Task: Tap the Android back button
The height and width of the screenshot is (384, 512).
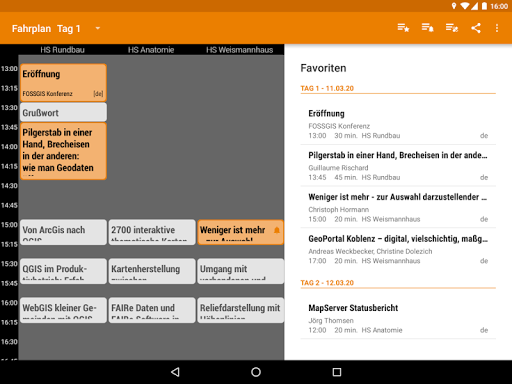Action: point(175,372)
